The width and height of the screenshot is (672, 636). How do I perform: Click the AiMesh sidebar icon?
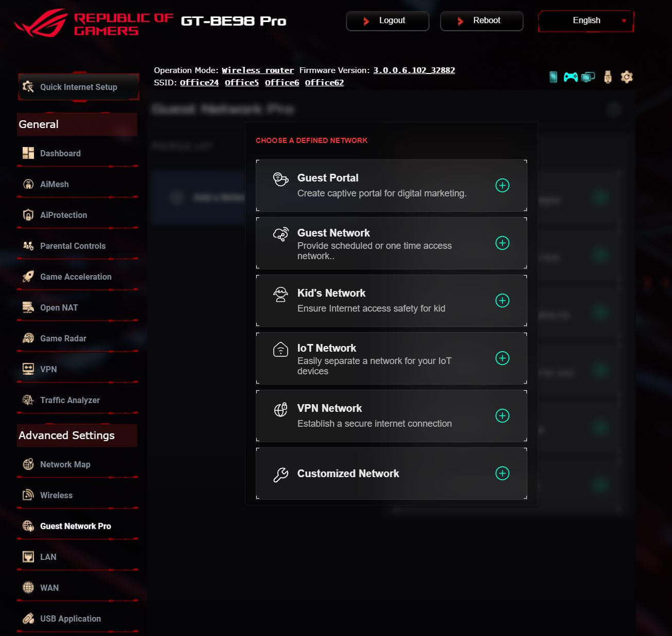(x=28, y=184)
